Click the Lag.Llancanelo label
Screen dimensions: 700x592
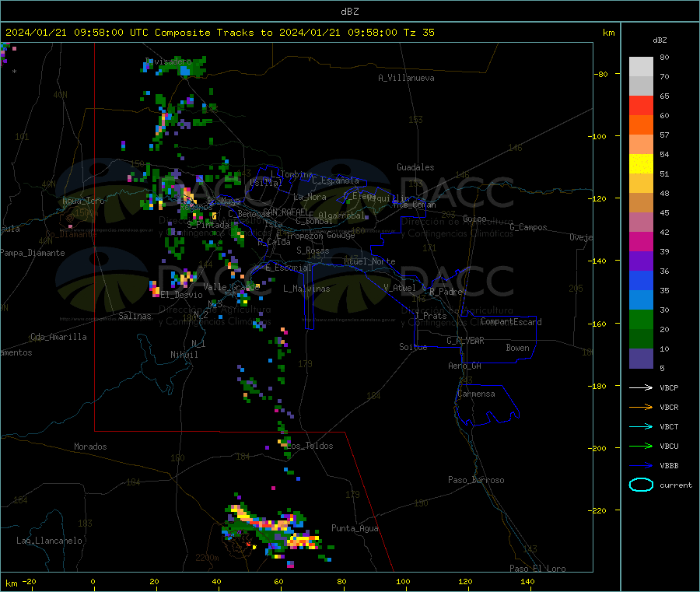49,541
